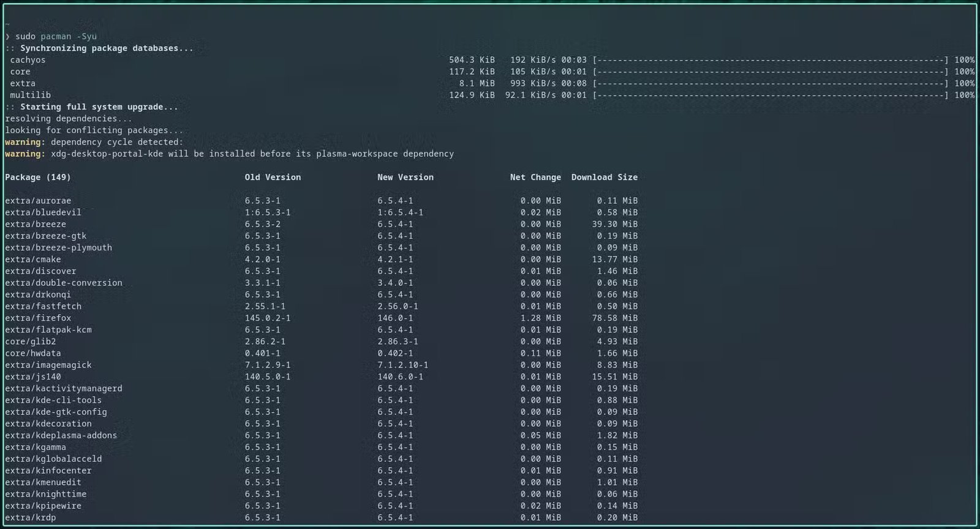Click the extra/kglobalacceld package name
The image size is (980, 529).
coord(53,459)
